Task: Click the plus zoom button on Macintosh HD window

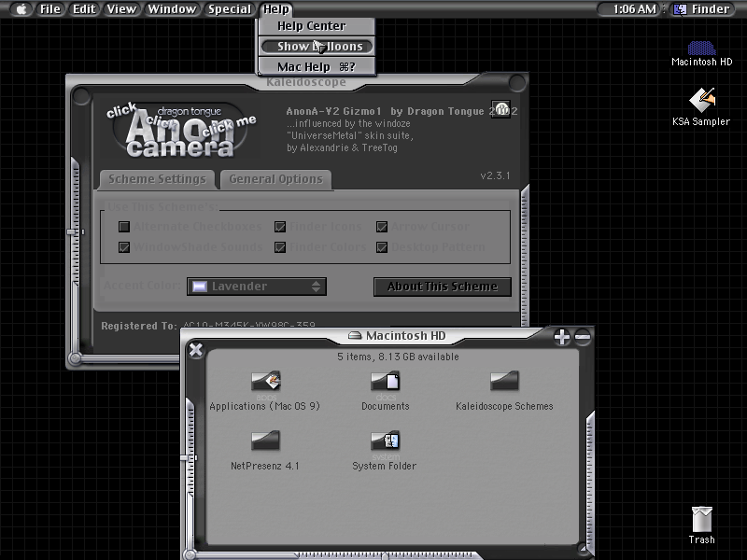Action: click(562, 337)
